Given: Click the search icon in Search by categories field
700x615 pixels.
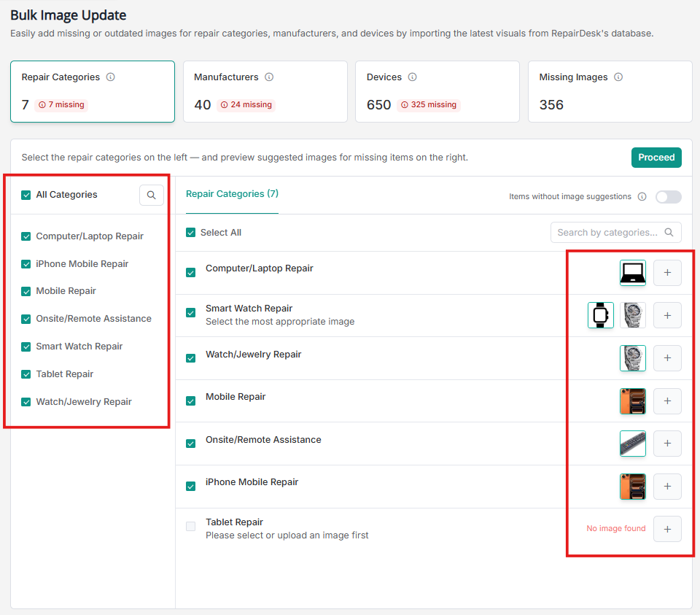Looking at the screenshot, I should [669, 231].
